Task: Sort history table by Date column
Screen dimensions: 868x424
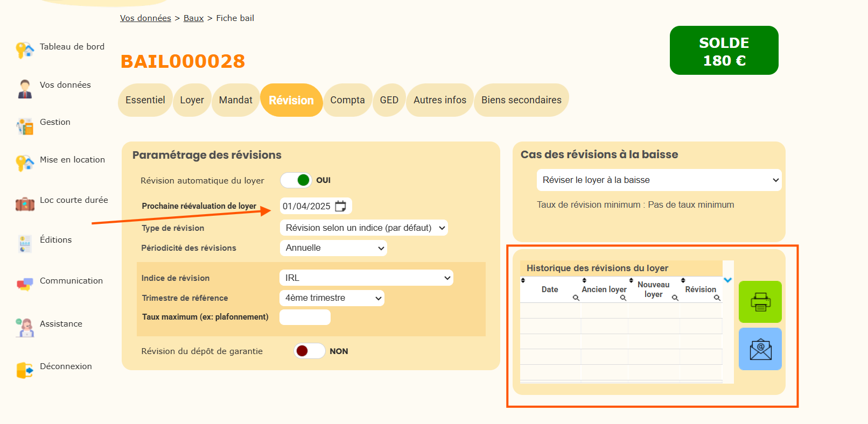Action: tap(523, 280)
